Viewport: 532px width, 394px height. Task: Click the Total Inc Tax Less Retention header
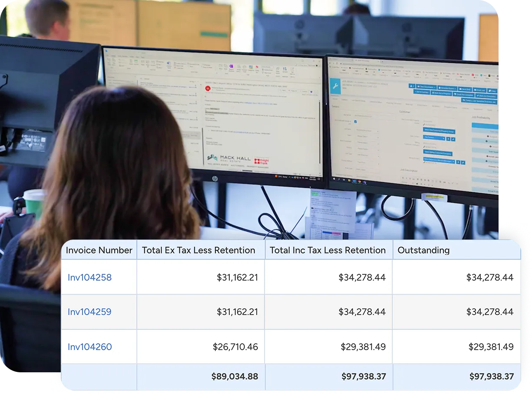pos(329,250)
